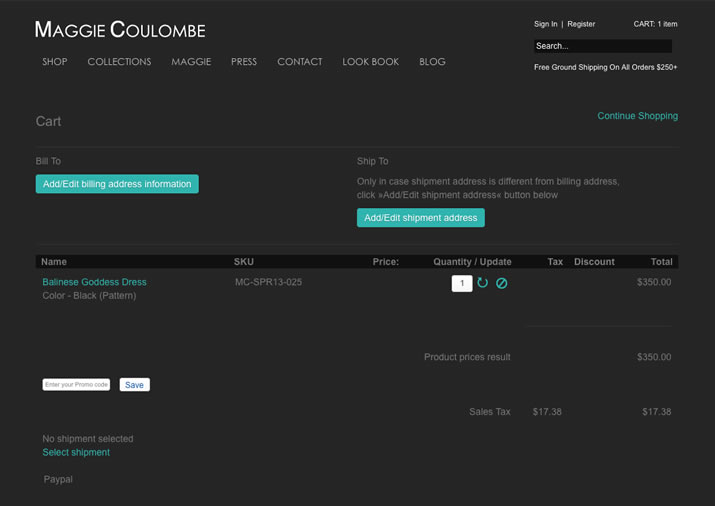Click the promo code input field

point(76,384)
